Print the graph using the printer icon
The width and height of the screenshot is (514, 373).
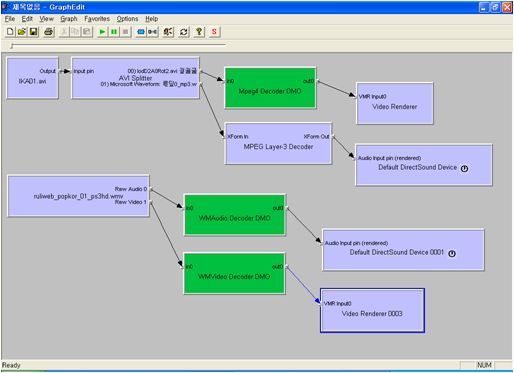tap(49, 32)
